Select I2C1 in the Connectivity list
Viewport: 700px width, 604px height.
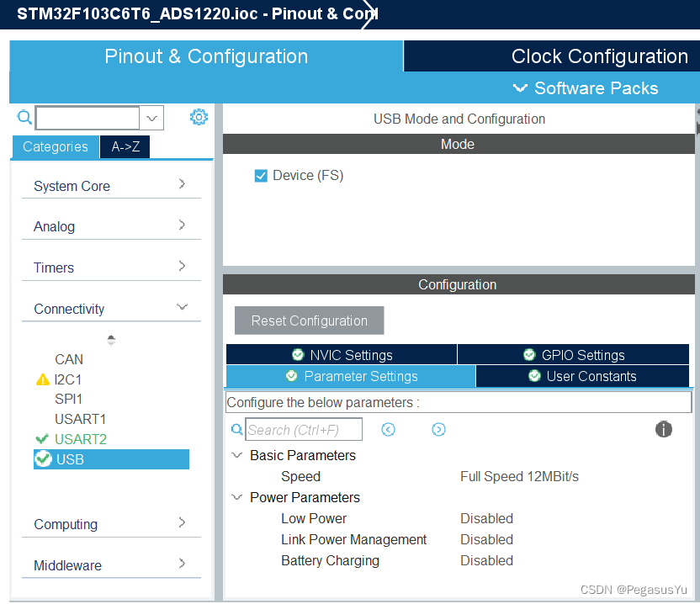click(x=68, y=379)
